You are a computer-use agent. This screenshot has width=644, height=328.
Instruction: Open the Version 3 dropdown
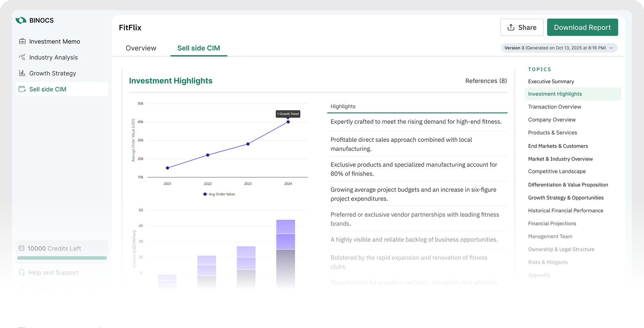(555, 48)
